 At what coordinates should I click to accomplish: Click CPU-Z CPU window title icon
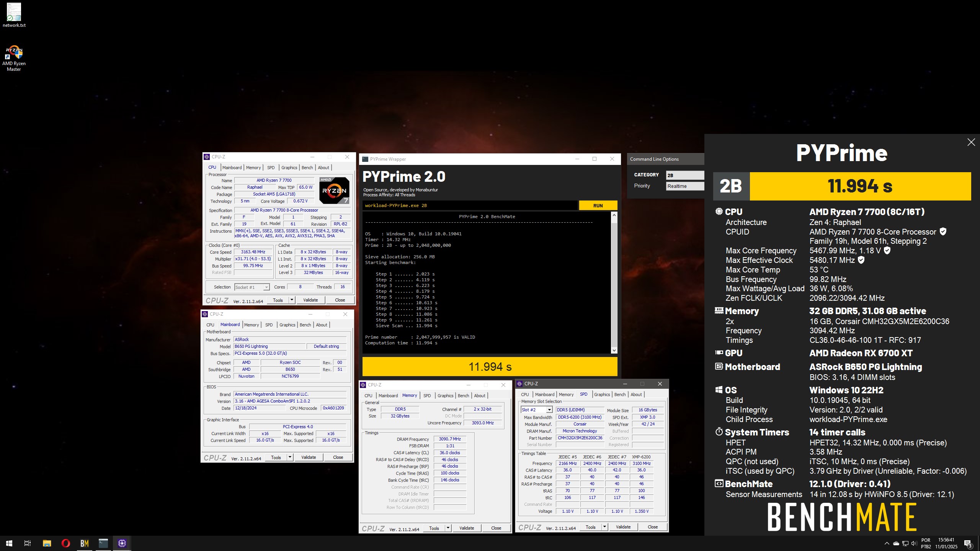207,157
